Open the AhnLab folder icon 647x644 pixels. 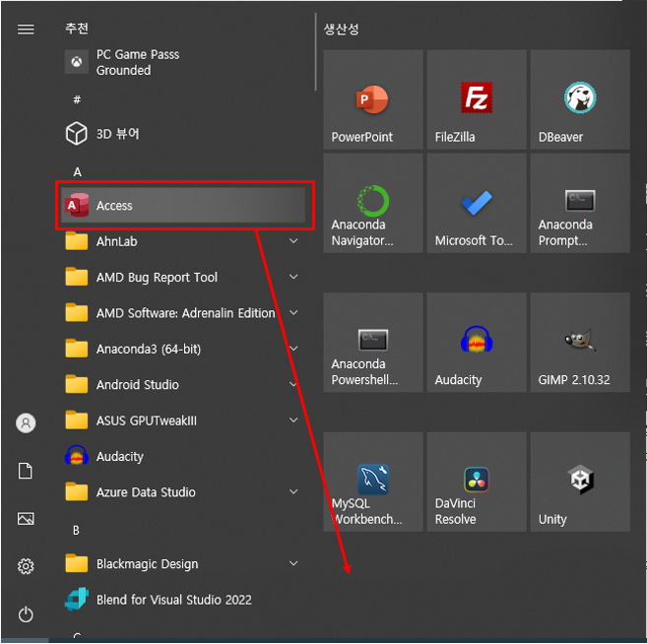pyautogui.click(x=77, y=241)
